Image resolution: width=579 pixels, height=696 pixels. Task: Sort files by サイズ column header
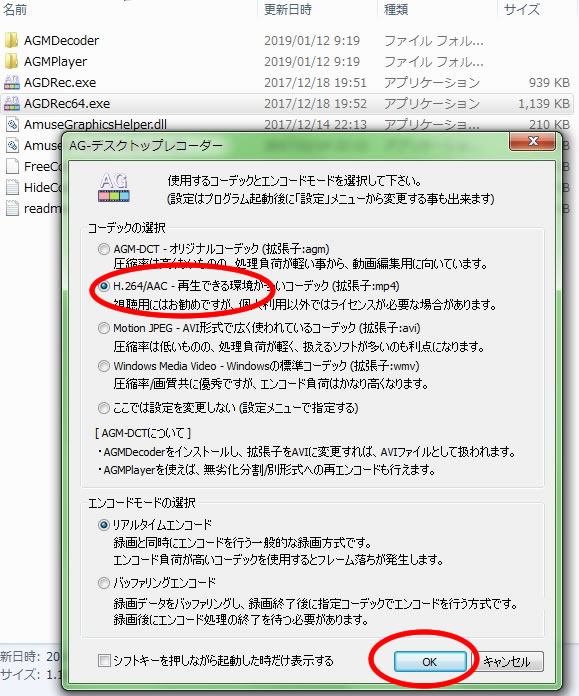click(522, 9)
